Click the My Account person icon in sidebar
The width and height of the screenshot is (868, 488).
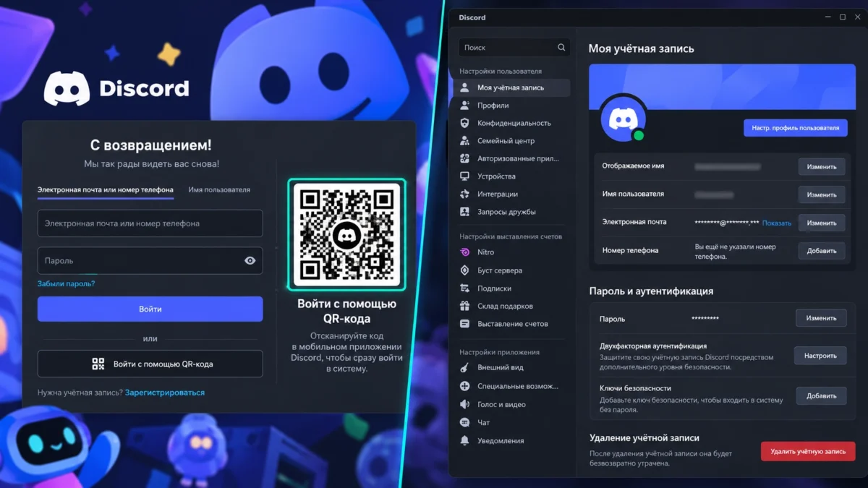pos(464,87)
